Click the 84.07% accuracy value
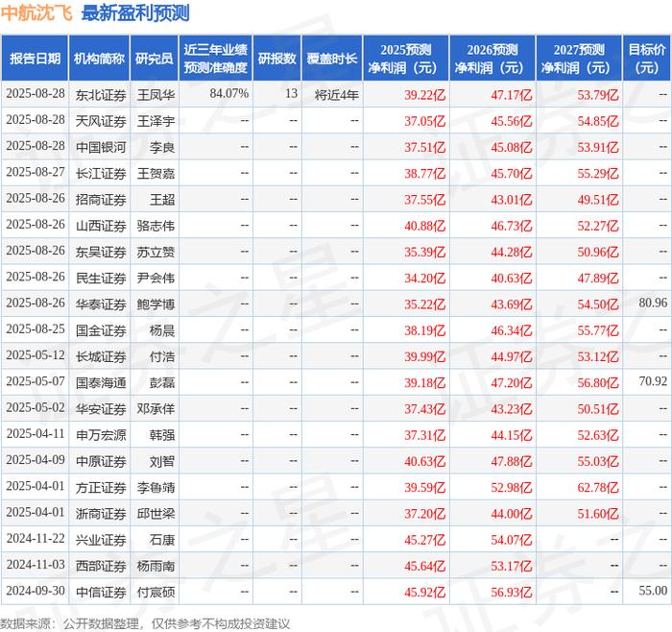 [229, 93]
